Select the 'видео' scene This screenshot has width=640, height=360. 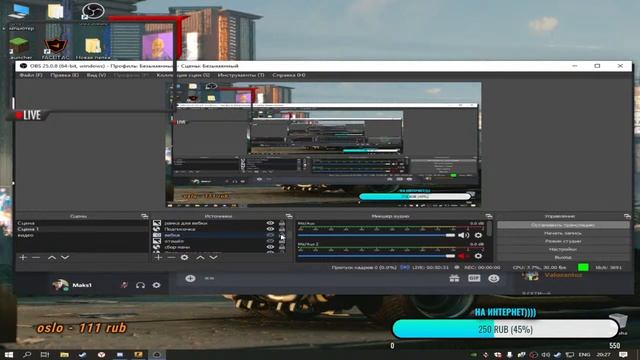pyautogui.click(x=82, y=235)
